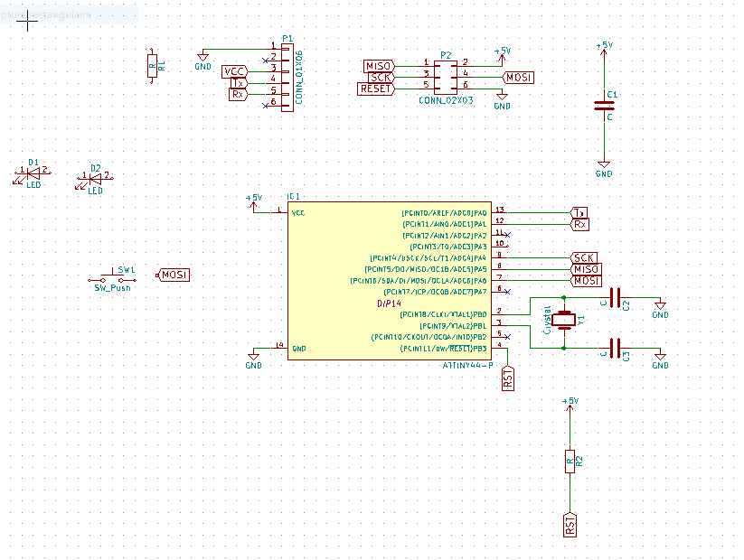This screenshot has width=744, height=560.
Task: Select the Rx label on IC1 pin 12
Action: (579, 224)
